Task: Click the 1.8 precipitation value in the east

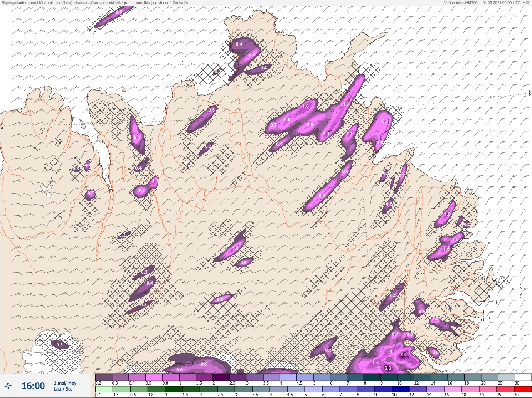Action: [448, 214]
